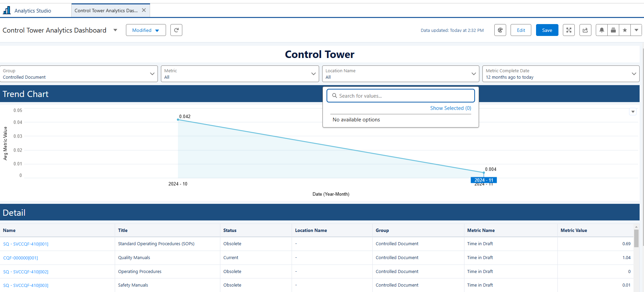Open notifications bell icon
This screenshot has height=292, width=644.
pyautogui.click(x=602, y=30)
